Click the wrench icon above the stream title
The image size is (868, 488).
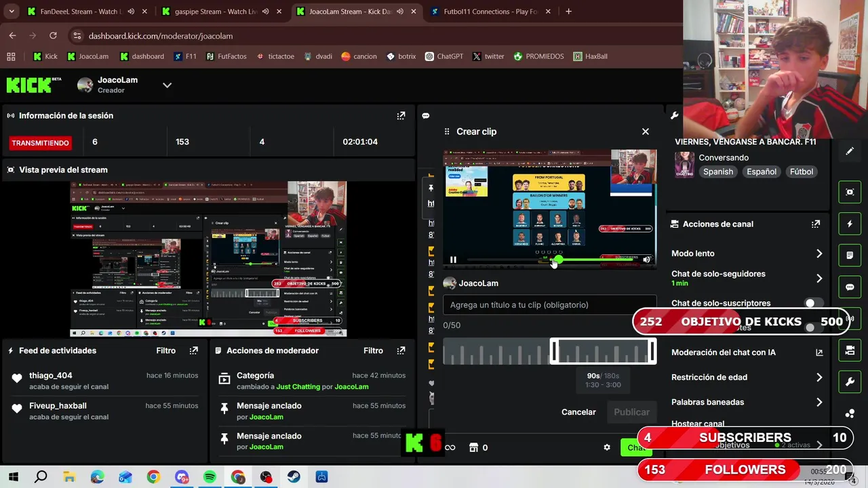pyautogui.click(x=674, y=116)
